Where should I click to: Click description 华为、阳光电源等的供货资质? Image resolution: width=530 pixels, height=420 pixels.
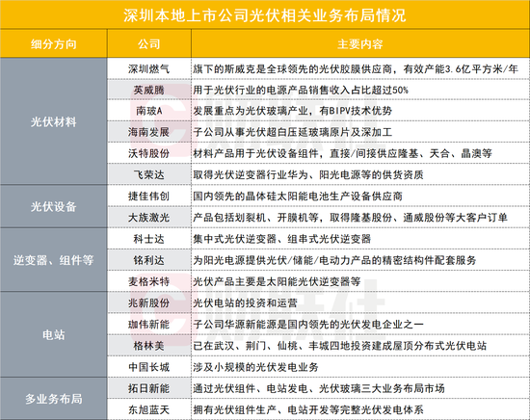308,174
